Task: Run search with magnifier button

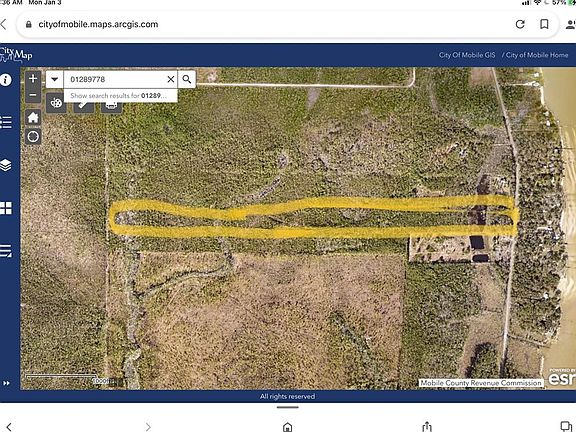Action: pyautogui.click(x=187, y=79)
